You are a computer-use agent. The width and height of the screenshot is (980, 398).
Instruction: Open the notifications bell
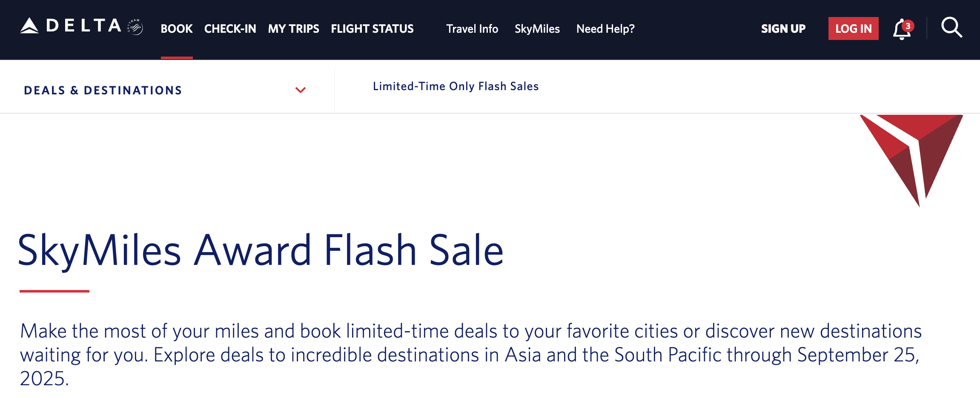(900, 31)
